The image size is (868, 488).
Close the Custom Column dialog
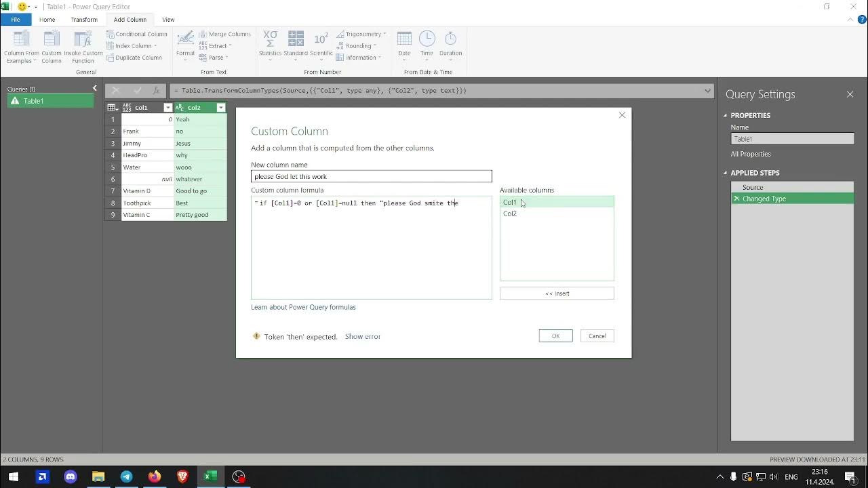coord(622,115)
